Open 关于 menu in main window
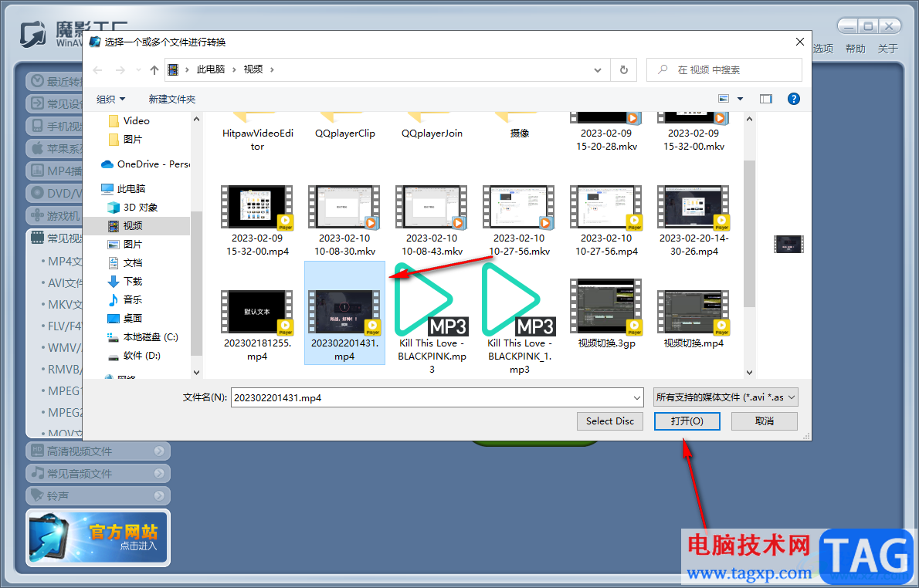The width and height of the screenshot is (919, 588). 887,49
